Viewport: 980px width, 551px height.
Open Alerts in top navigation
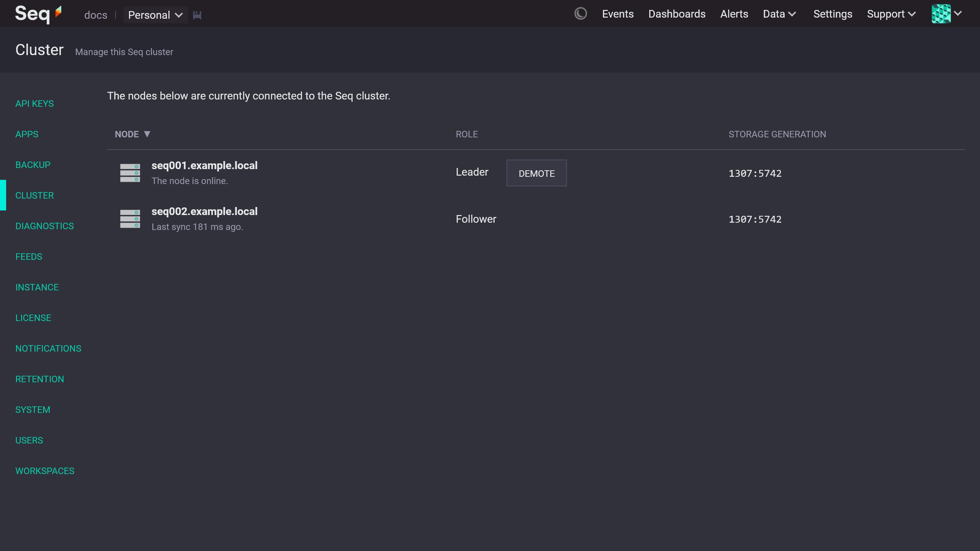pyautogui.click(x=734, y=14)
